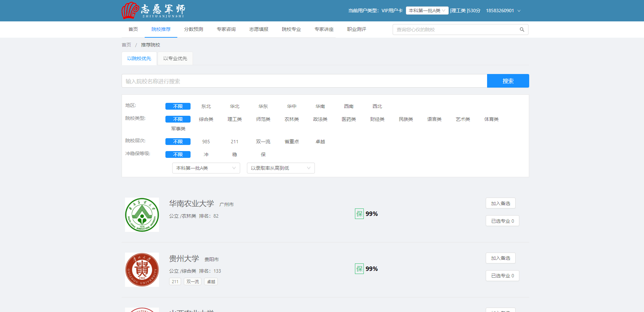Screen dimensions: 644x312
Task: Open the 本科第一批A类 batch dropdown in filters
Action: (206, 168)
